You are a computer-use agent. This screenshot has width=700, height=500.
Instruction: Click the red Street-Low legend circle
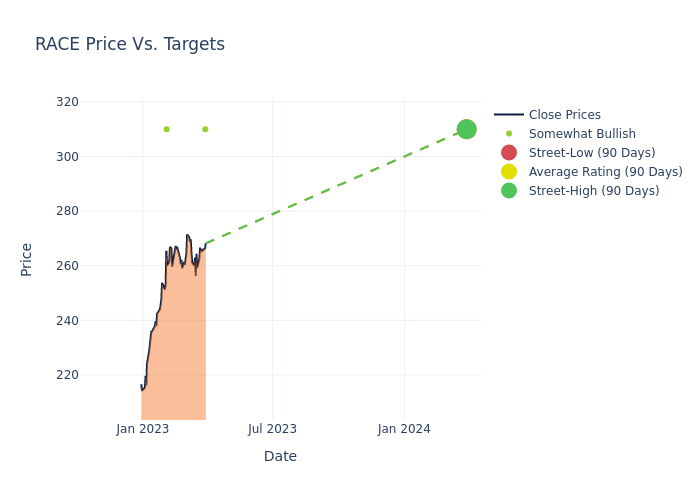[x=509, y=153]
